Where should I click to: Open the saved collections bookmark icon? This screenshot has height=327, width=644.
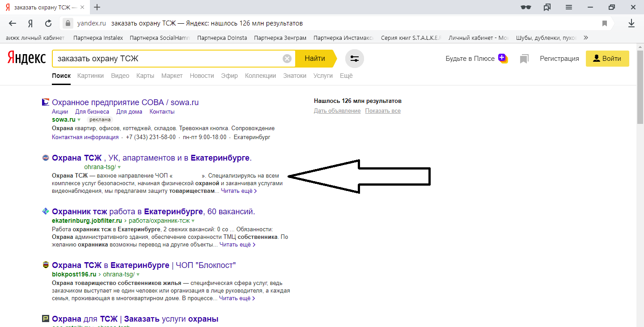(x=524, y=59)
